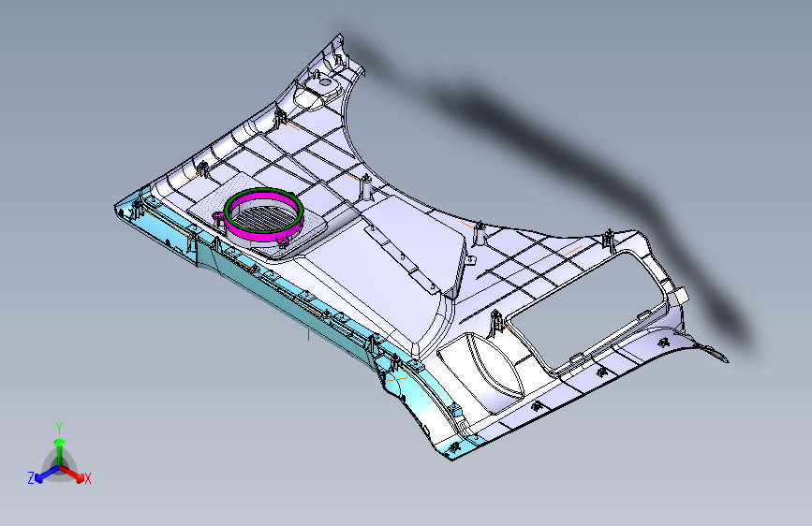
Task: Click the blue Z axis of the triad
Action: coord(47,475)
